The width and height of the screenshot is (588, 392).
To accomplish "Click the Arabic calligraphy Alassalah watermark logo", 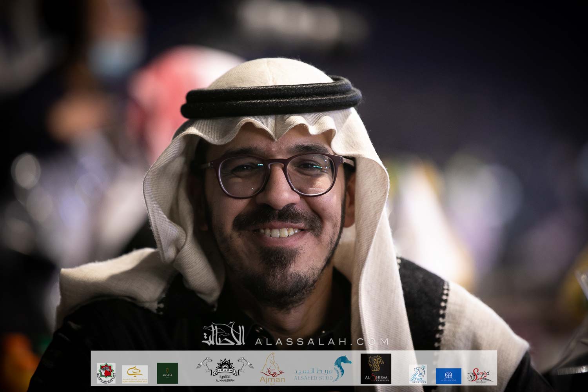I will [x=224, y=335].
